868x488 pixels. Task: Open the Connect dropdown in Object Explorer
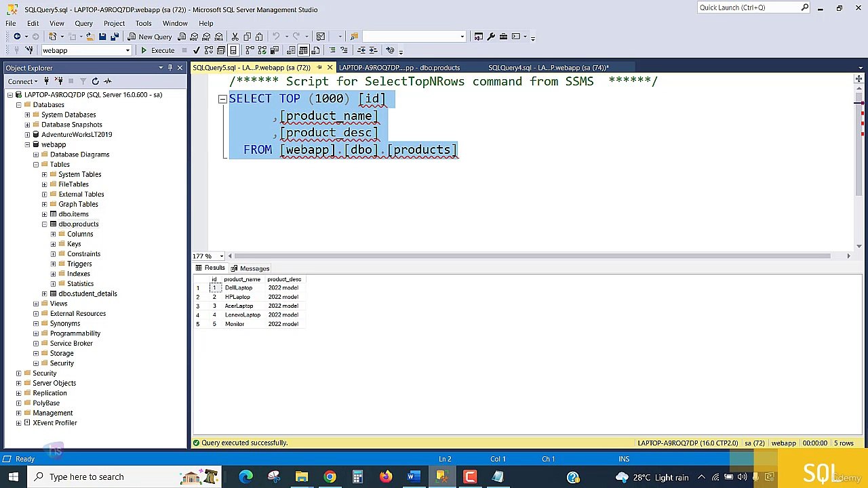coord(23,81)
